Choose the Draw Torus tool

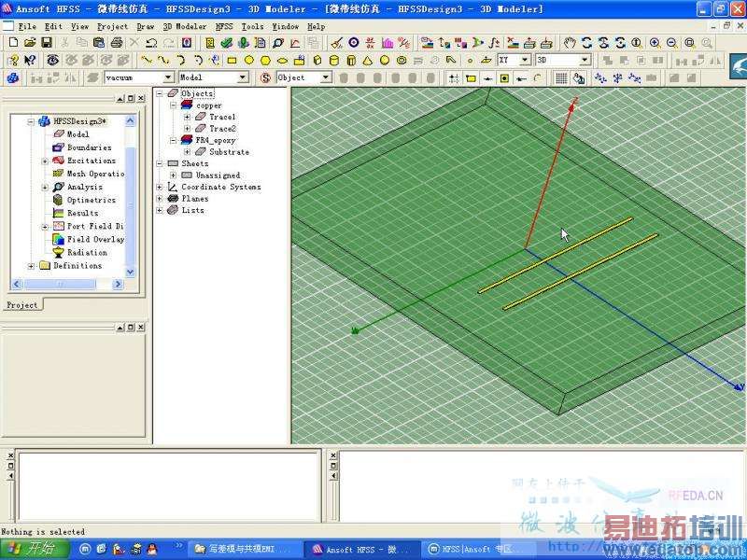point(402,61)
